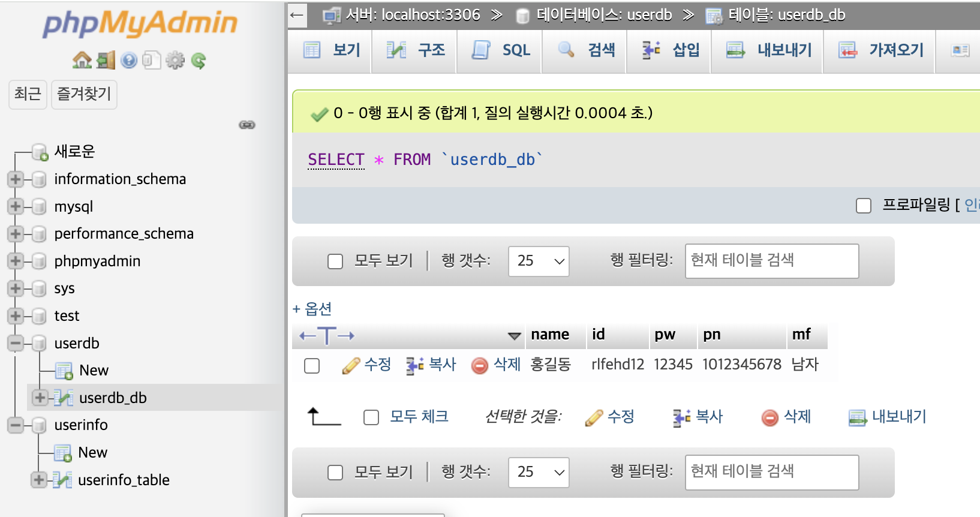
Task: Click 내보내기 export icon below table
Action: [858, 417]
